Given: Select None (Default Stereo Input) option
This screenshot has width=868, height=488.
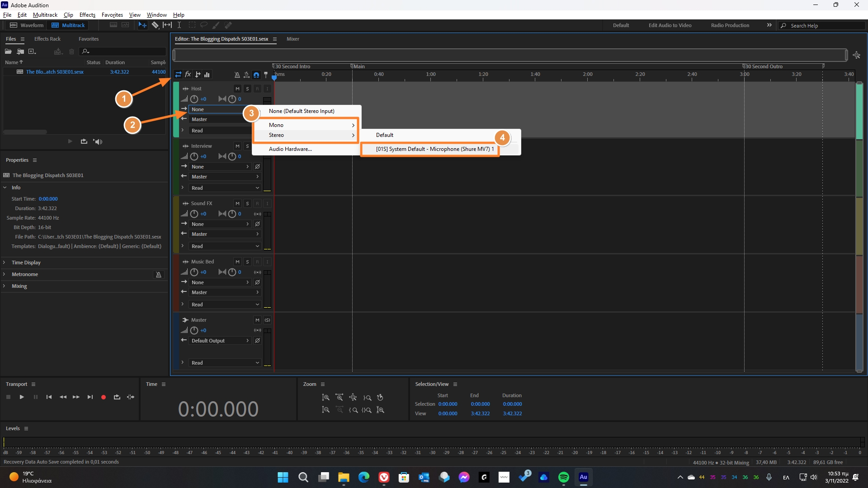Looking at the screenshot, I should (x=302, y=111).
